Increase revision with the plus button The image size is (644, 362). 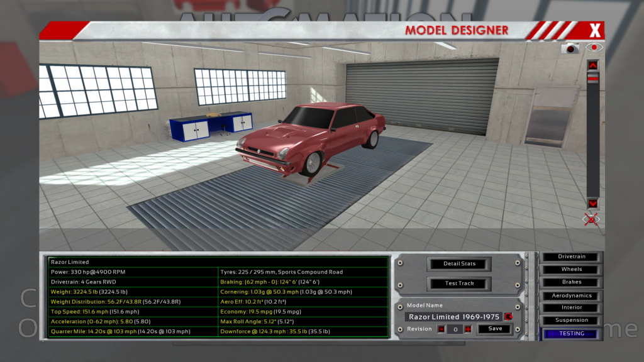tap(468, 329)
